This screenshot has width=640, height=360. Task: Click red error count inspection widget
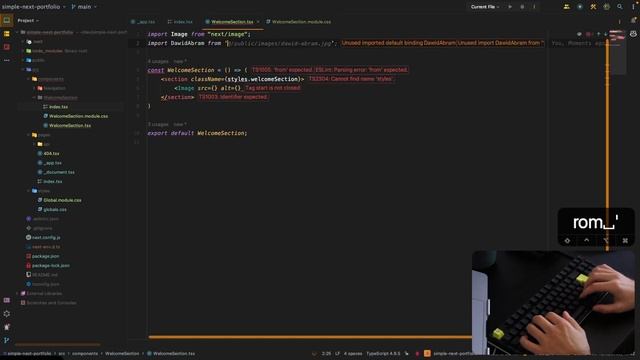pos(589,34)
